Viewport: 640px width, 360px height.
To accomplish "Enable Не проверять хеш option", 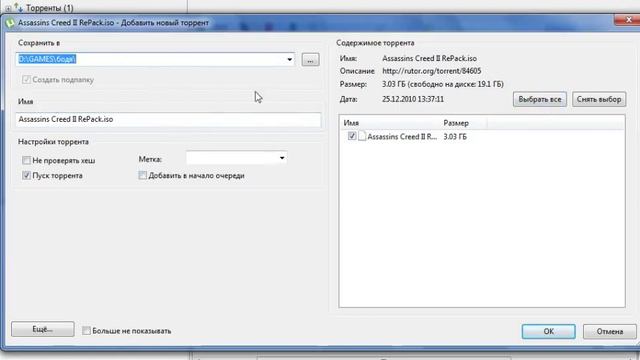I will (x=26, y=160).
